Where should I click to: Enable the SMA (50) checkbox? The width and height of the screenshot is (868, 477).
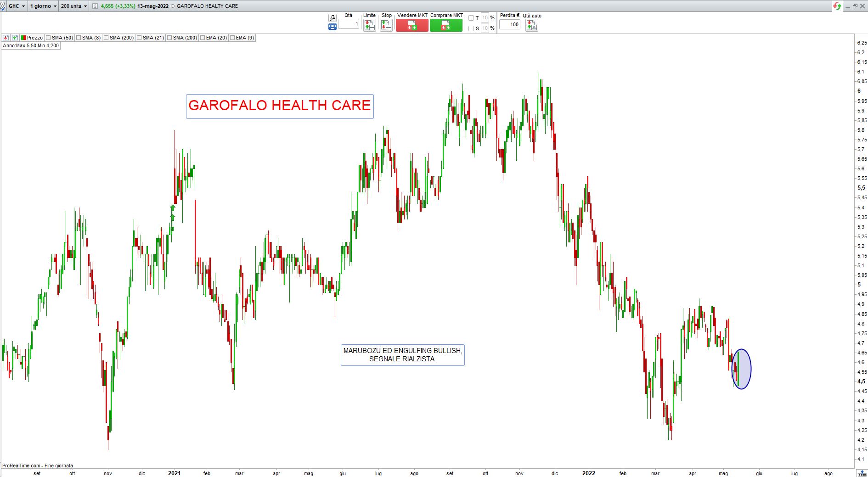(48, 38)
